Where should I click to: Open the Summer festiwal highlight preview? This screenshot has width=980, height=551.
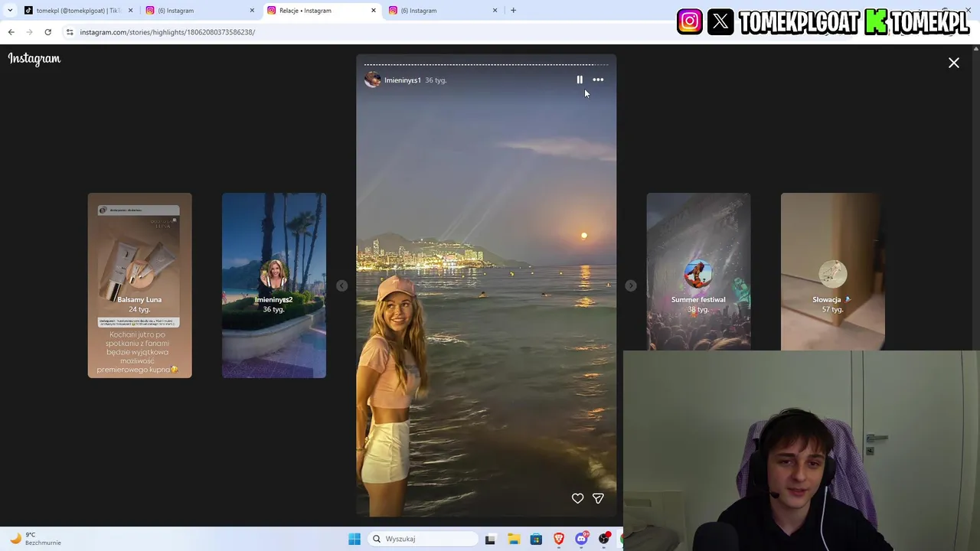698,272
